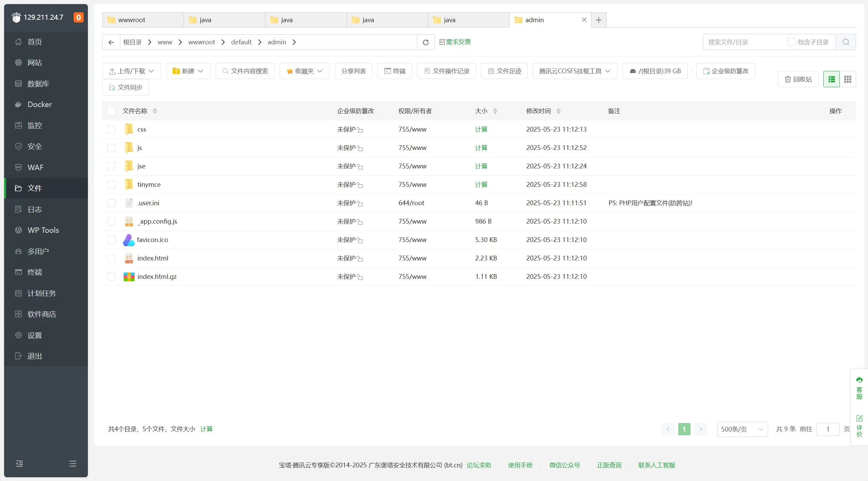This screenshot has width=868, height=481.
Task: Open the recycle bin
Action: pos(798,79)
